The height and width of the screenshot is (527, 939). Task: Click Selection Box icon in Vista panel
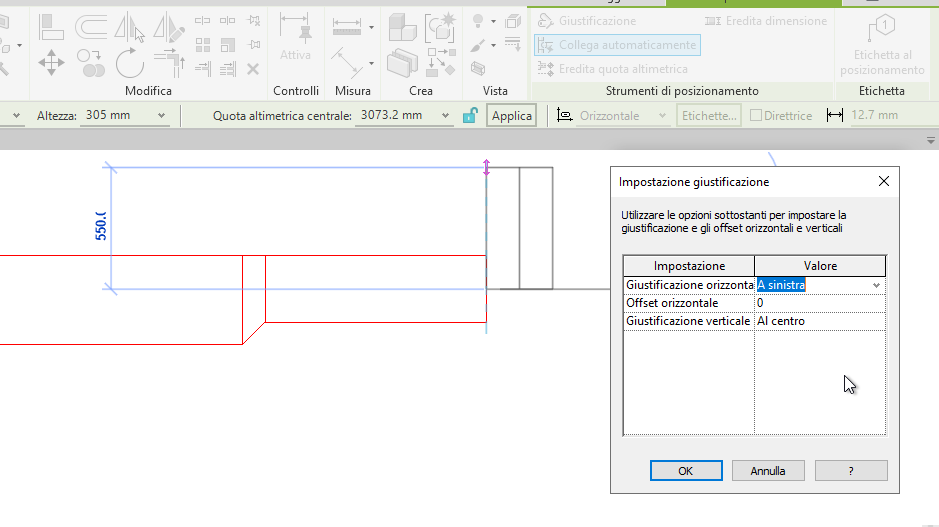click(478, 68)
